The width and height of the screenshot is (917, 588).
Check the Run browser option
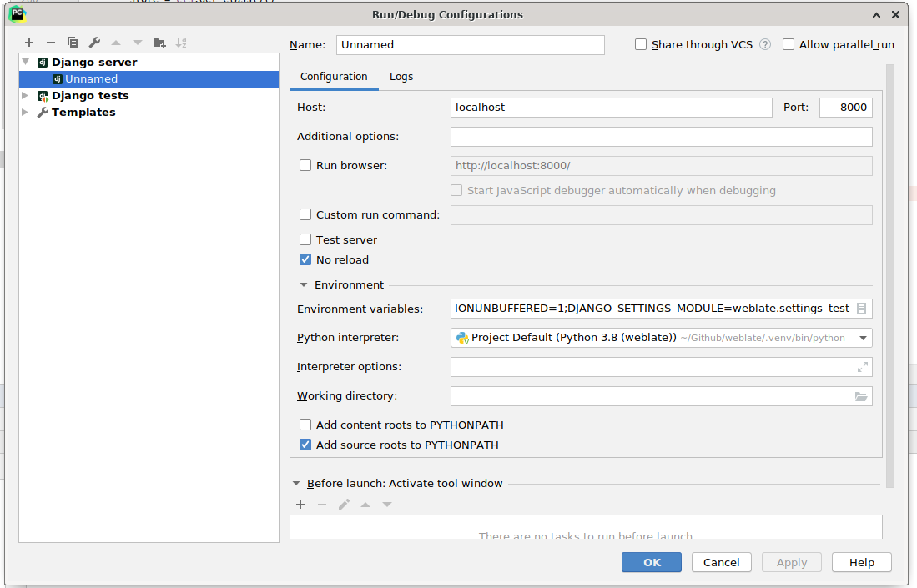pos(305,165)
